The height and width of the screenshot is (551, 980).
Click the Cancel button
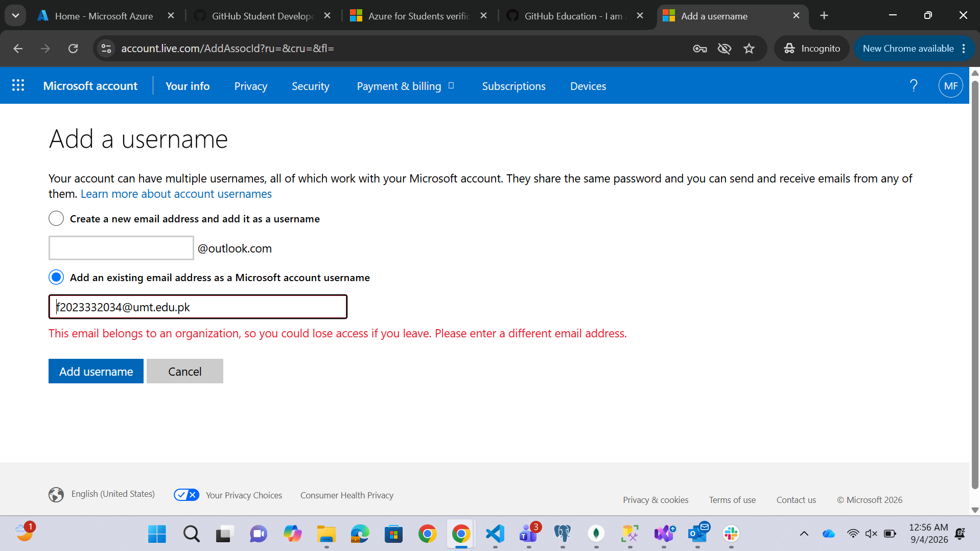pyautogui.click(x=185, y=371)
